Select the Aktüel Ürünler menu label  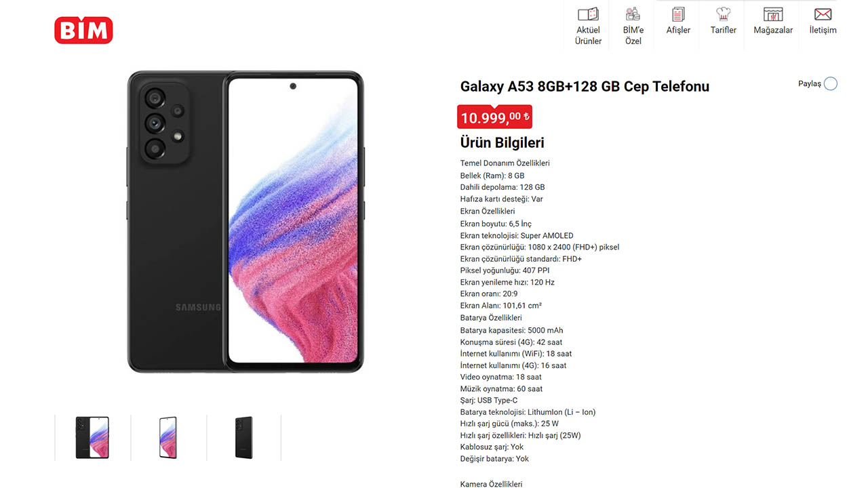[x=588, y=35]
